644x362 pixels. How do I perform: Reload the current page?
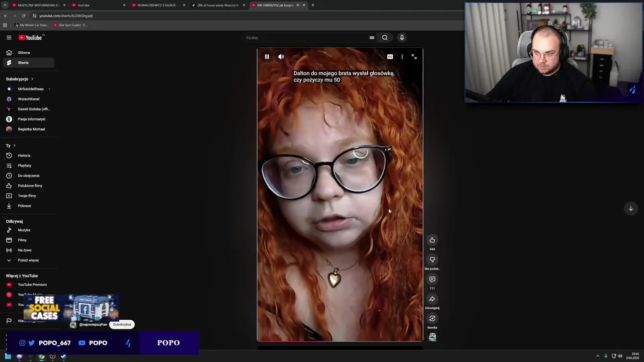click(x=23, y=16)
